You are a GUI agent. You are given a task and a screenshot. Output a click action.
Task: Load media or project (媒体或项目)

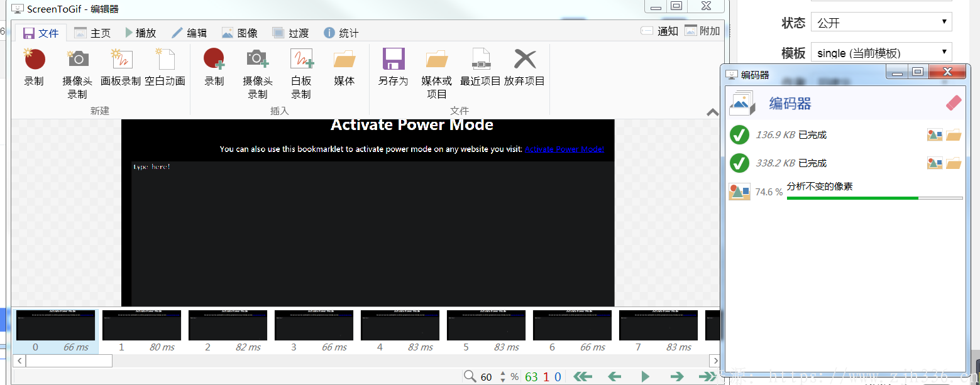pos(437,73)
